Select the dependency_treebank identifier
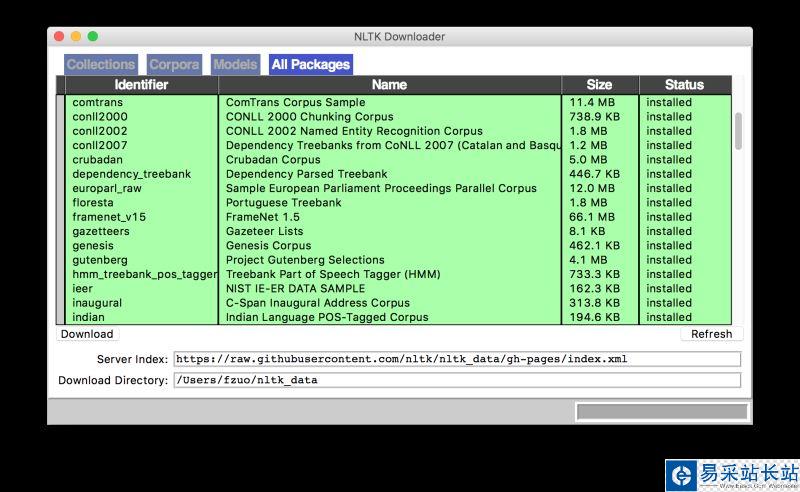Image resolution: width=800 pixels, height=492 pixels. 132,174
